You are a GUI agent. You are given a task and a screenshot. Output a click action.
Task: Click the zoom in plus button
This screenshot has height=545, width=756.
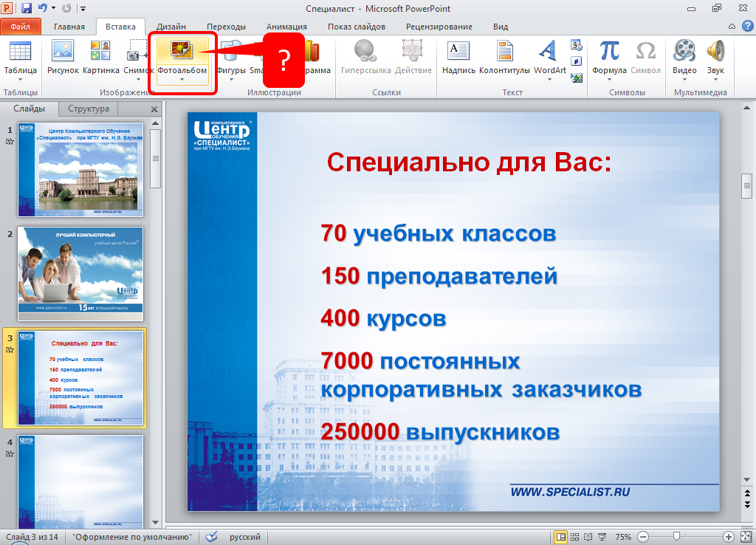point(729,537)
